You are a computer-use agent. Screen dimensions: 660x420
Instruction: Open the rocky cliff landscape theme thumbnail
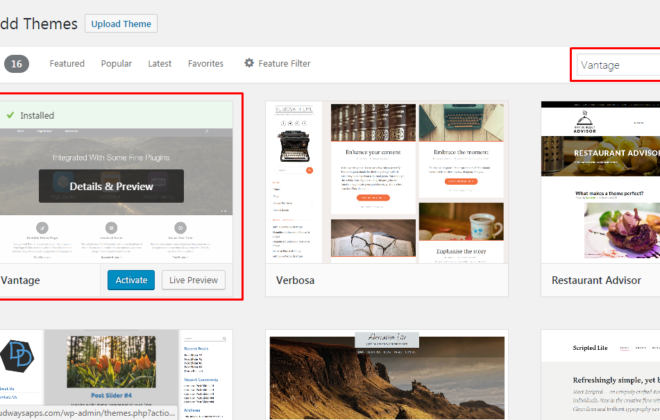(x=387, y=375)
